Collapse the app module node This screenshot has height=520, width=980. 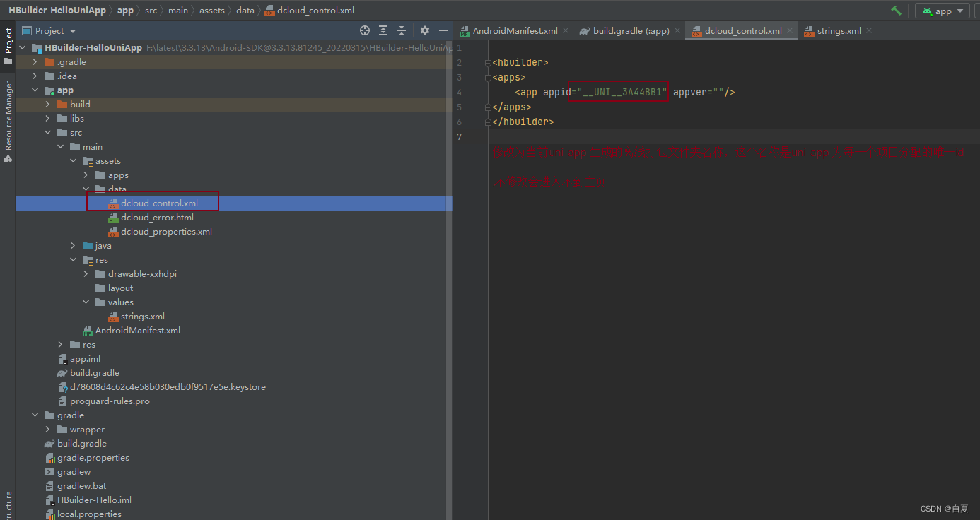(35, 90)
